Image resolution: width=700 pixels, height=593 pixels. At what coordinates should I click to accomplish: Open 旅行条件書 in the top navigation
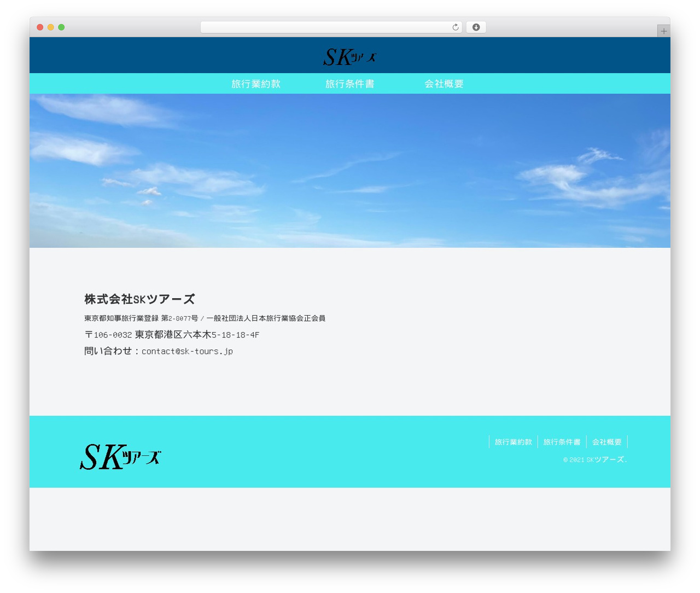[x=350, y=84]
